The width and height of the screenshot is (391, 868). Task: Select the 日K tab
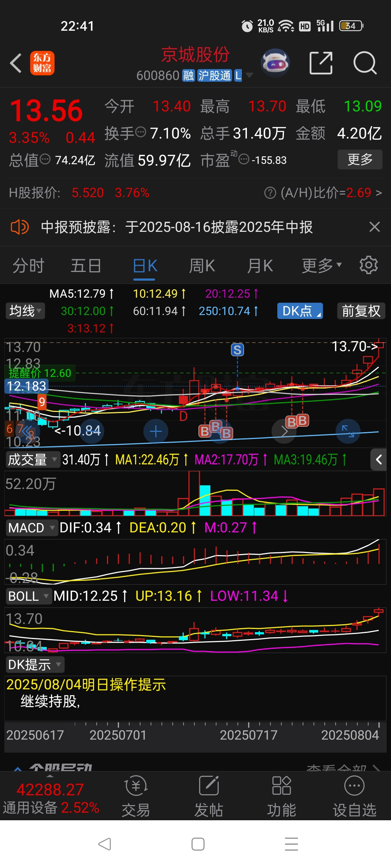click(x=145, y=266)
